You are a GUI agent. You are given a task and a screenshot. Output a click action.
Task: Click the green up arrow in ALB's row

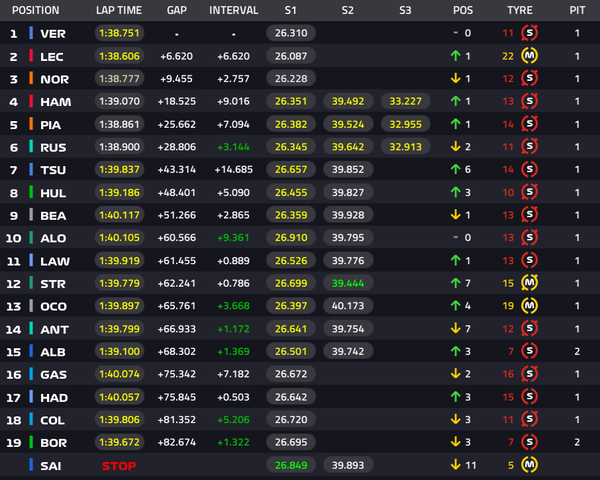coord(455,351)
